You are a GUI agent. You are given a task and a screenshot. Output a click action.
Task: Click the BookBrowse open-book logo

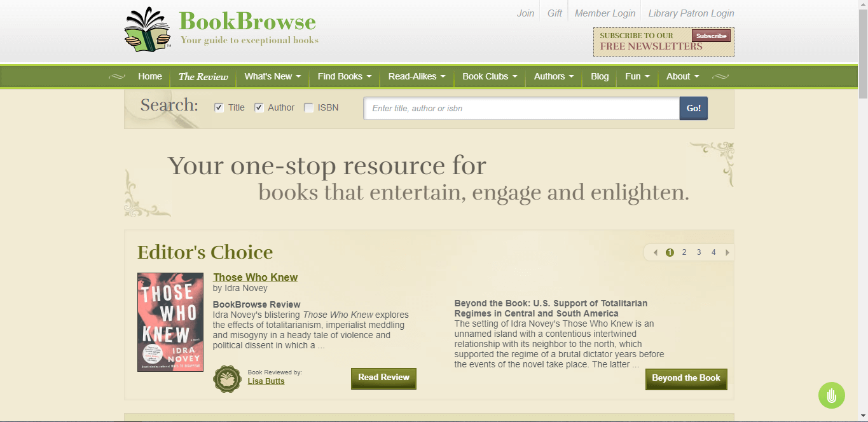148,29
